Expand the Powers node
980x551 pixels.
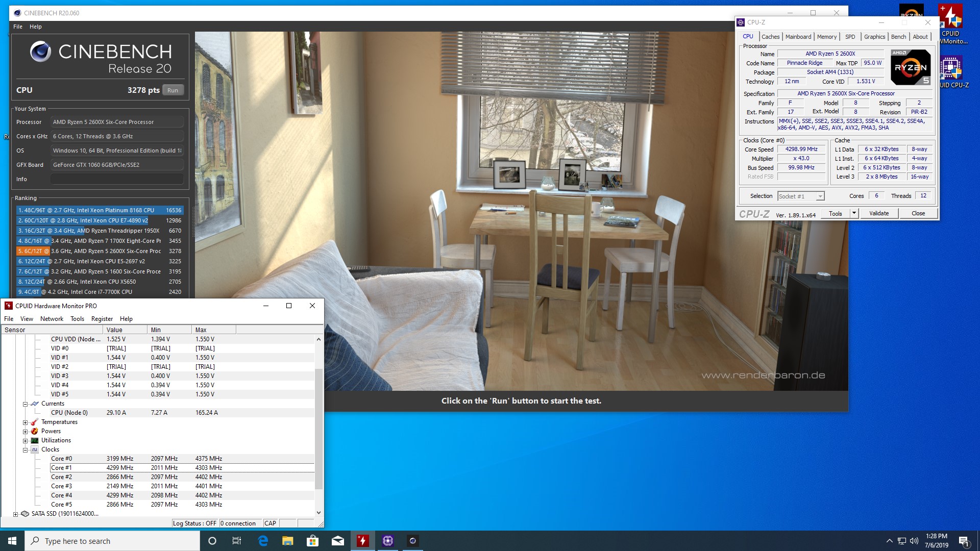pos(25,432)
